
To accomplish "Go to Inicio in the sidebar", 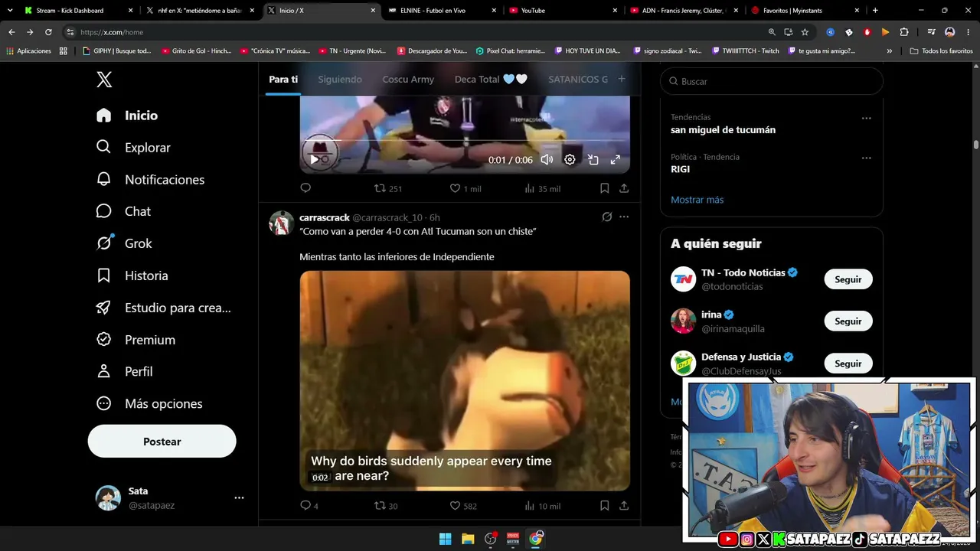I will [127, 116].
